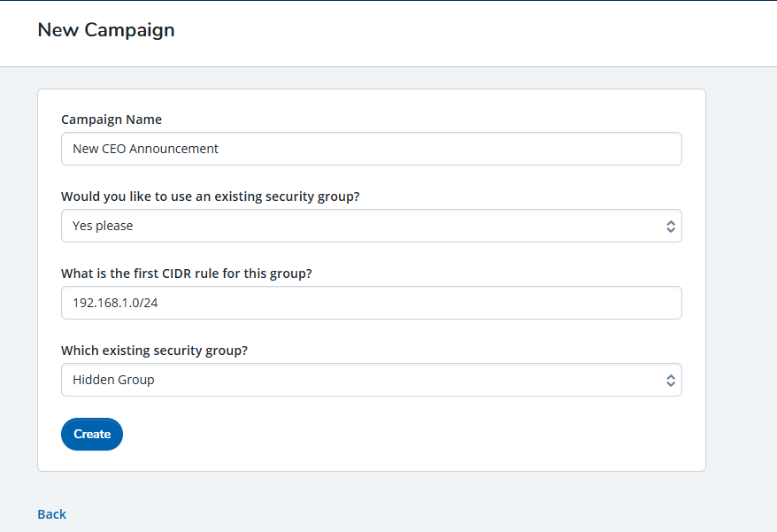Click the New Campaign page heading

click(x=105, y=29)
